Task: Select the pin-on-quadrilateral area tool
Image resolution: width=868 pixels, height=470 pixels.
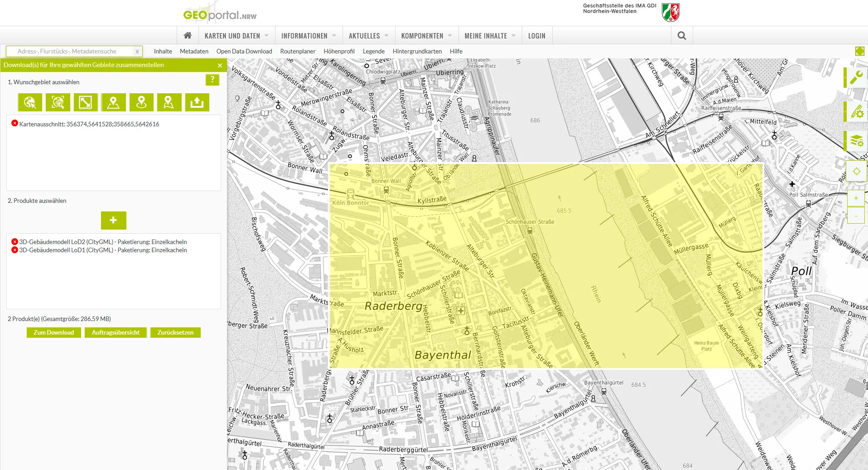Action: pyautogui.click(x=113, y=102)
